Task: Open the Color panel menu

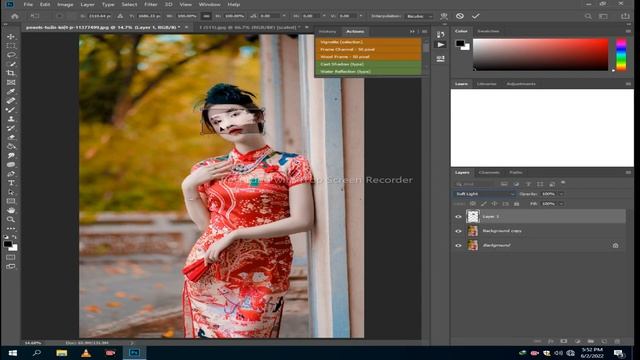Action: pos(628,31)
